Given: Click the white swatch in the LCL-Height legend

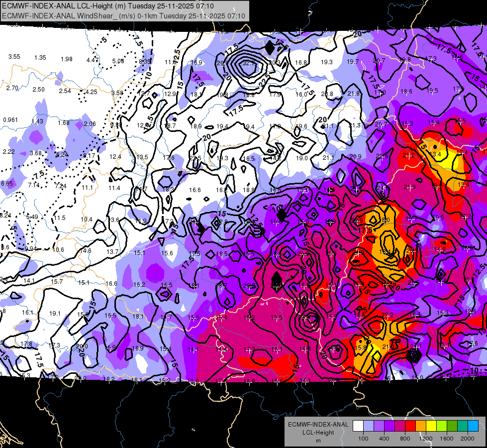Looking at the screenshot, I should click(x=358, y=426).
